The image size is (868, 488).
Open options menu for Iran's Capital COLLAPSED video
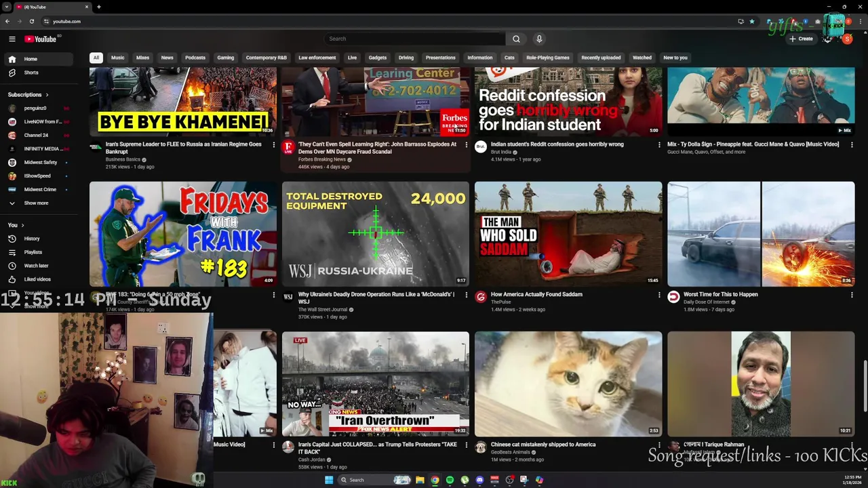coord(466,445)
